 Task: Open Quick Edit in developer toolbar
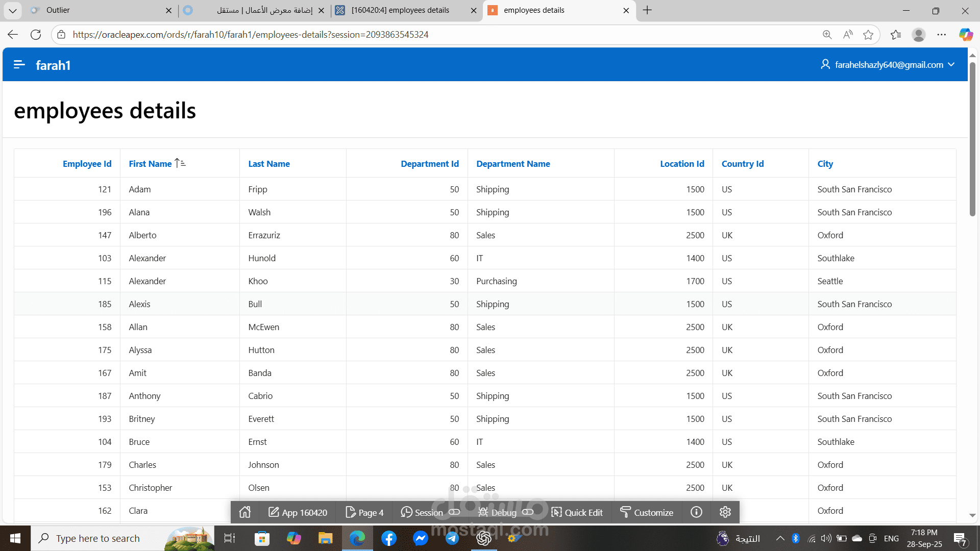(x=577, y=512)
